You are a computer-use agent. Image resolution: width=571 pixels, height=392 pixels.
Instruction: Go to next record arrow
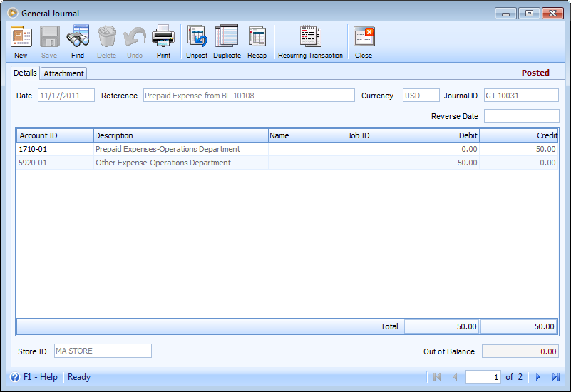[x=538, y=377]
